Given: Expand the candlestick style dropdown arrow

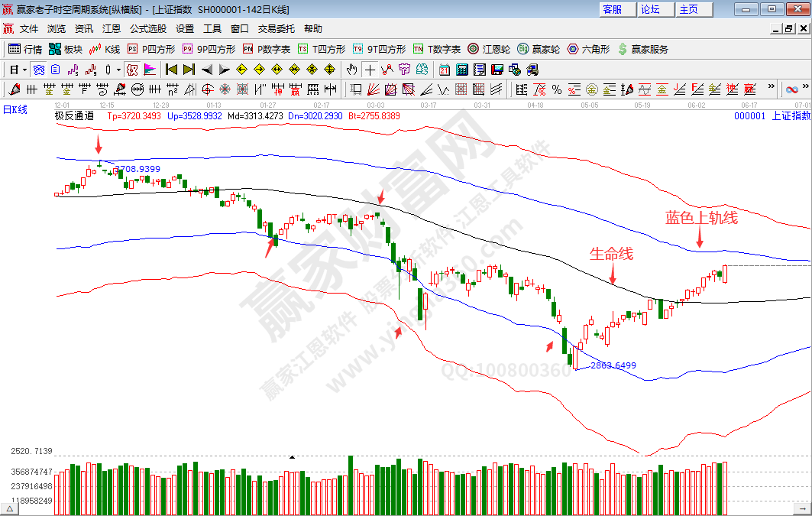Looking at the screenshot, I should (x=118, y=70).
